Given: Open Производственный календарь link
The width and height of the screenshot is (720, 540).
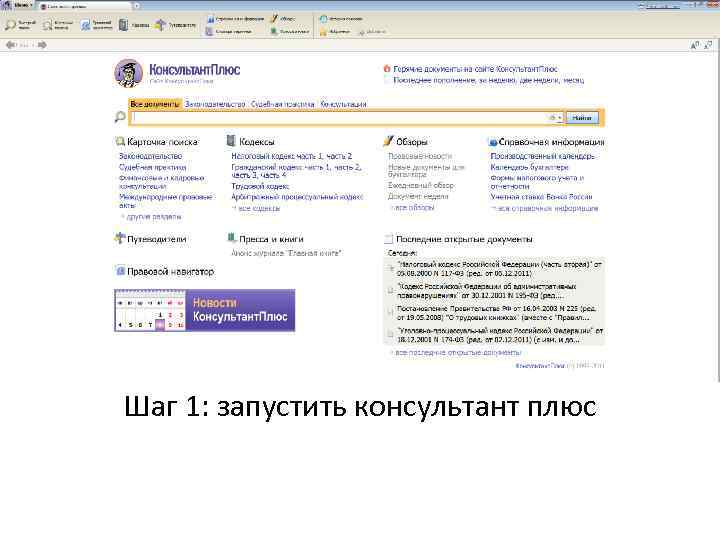Looking at the screenshot, I should click(542, 156).
